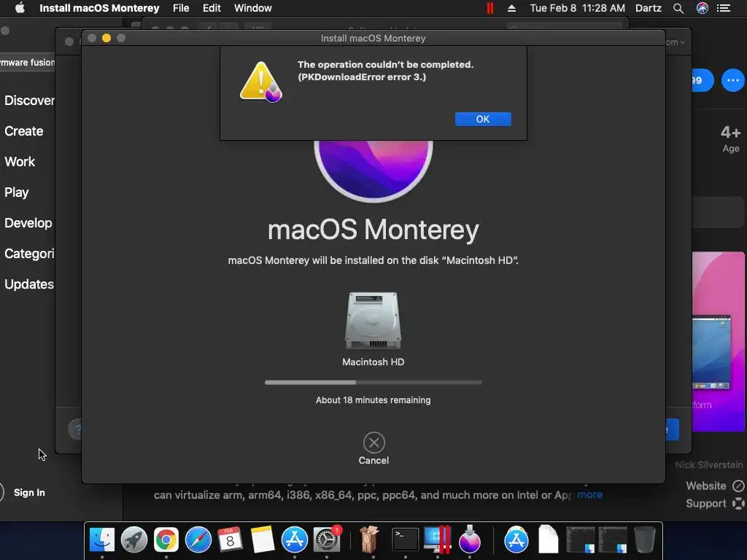Open the Install macOS Monterey app menu
The image size is (747, 560).
pyautogui.click(x=99, y=8)
